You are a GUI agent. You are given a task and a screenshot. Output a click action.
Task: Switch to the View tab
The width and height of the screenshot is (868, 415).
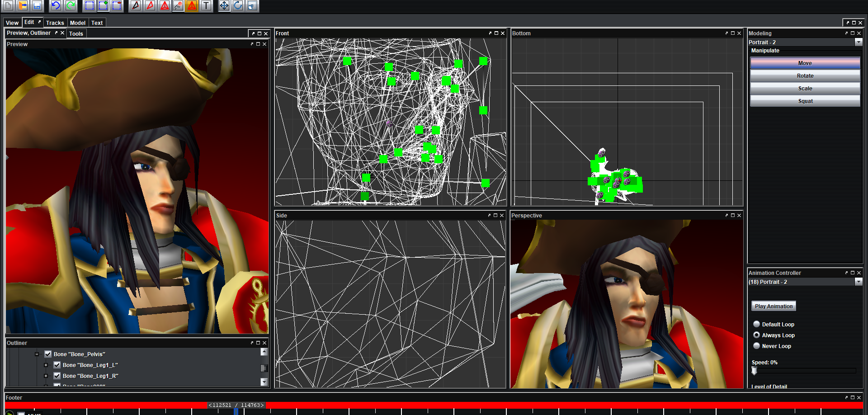pos(12,23)
